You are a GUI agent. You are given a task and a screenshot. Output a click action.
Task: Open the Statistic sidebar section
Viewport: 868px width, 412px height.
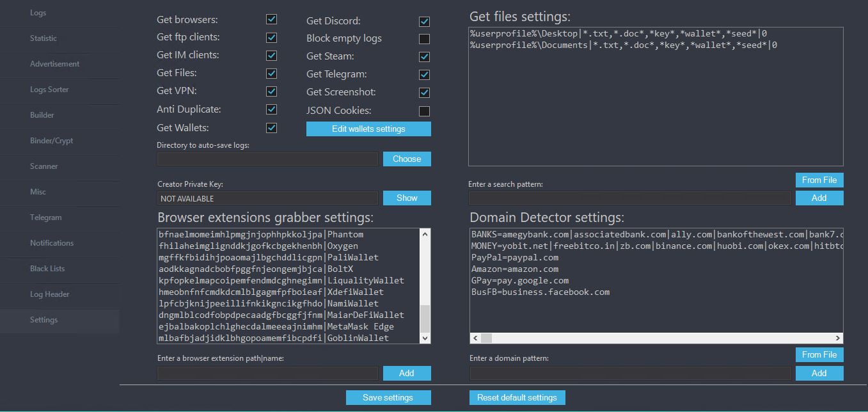pyautogui.click(x=59, y=38)
